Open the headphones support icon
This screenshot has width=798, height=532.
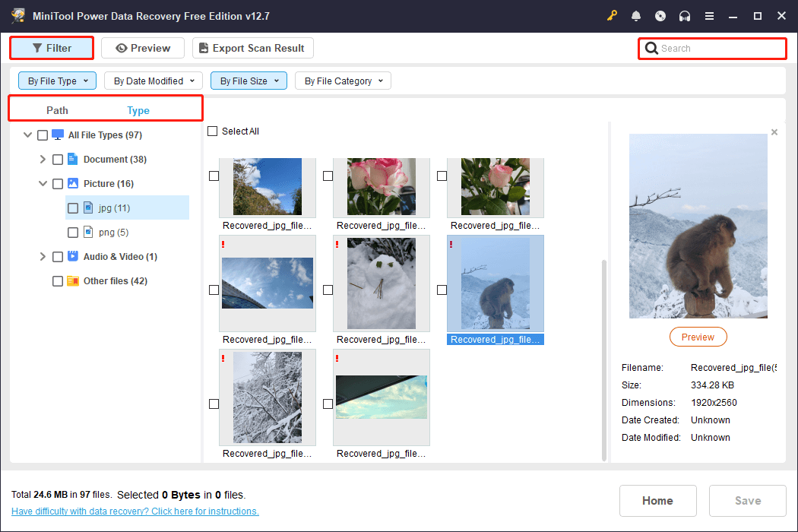pos(685,16)
